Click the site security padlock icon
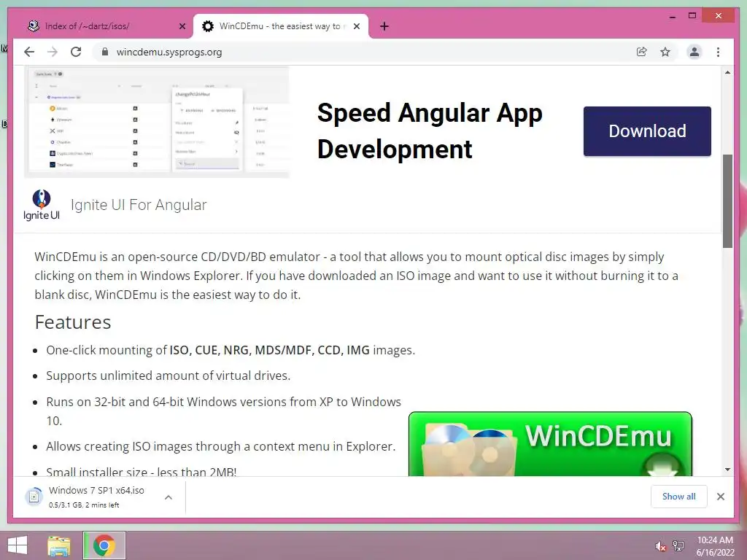Viewport: 747px width, 560px height. tap(105, 52)
